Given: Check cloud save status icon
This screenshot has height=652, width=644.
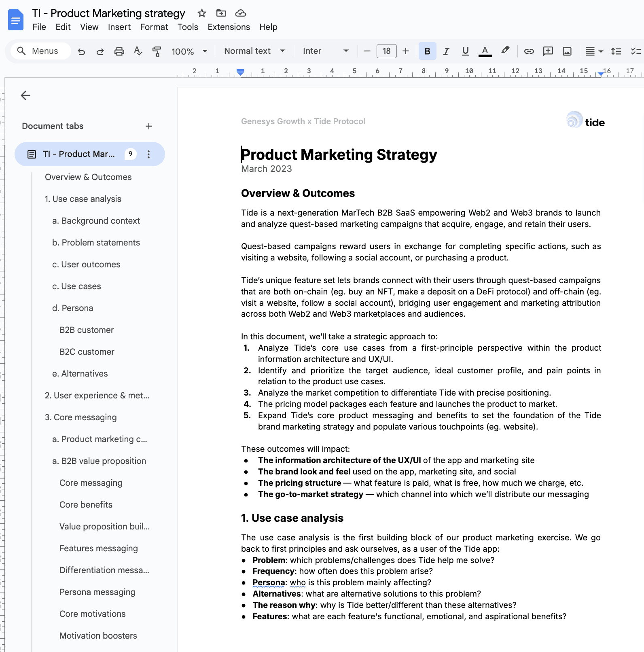Looking at the screenshot, I should pyautogui.click(x=241, y=13).
